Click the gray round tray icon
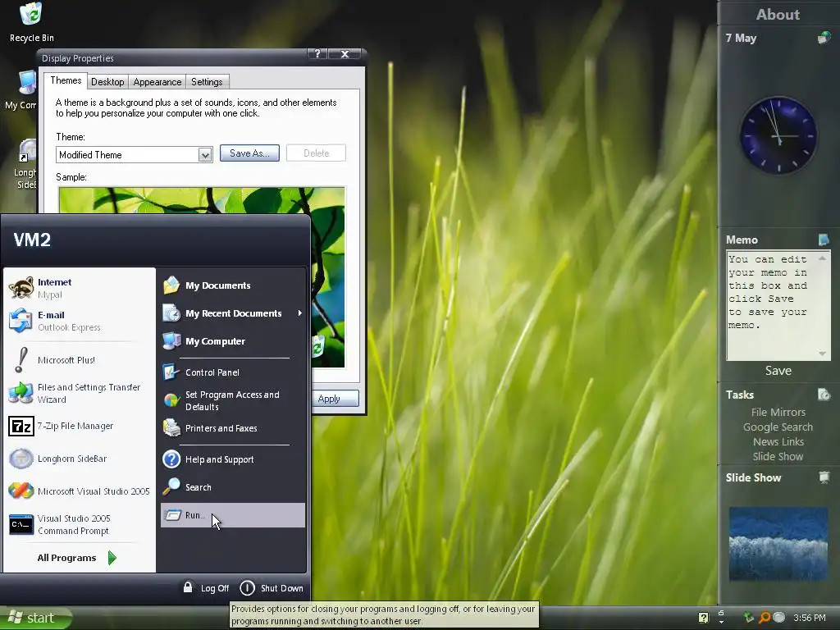Image resolution: width=840 pixels, height=630 pixels. click(779, 617)
